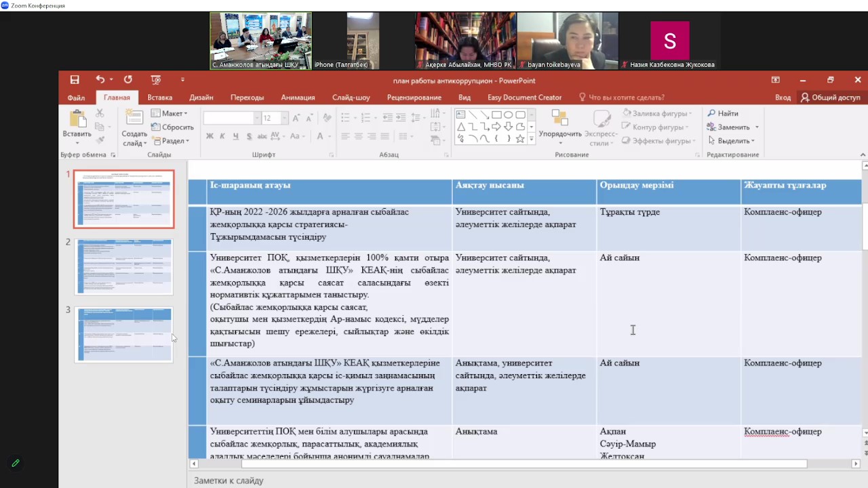Expand the Layout (Макет) dropdown

(x=170, y=113)
